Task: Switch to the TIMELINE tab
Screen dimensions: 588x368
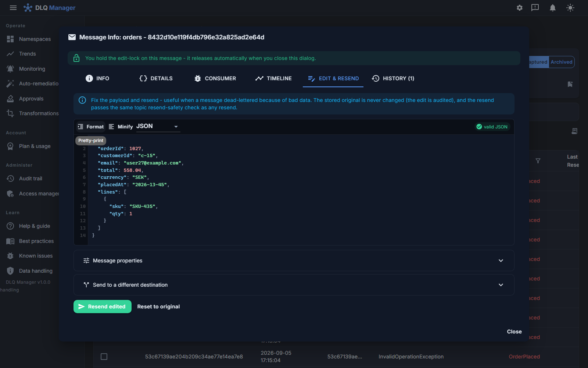Action: (x=273, y=78)
